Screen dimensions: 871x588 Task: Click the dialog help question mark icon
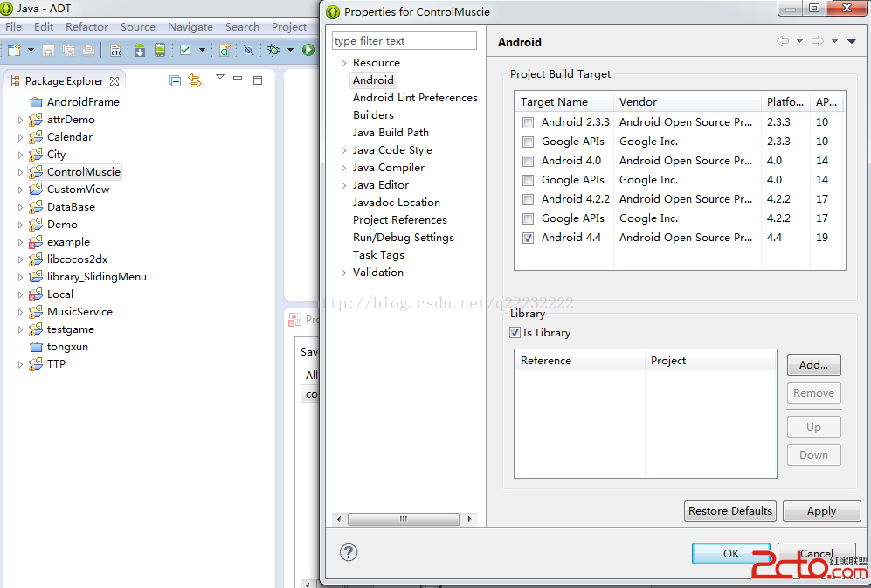pyautogui.click(x=349, y=552)
